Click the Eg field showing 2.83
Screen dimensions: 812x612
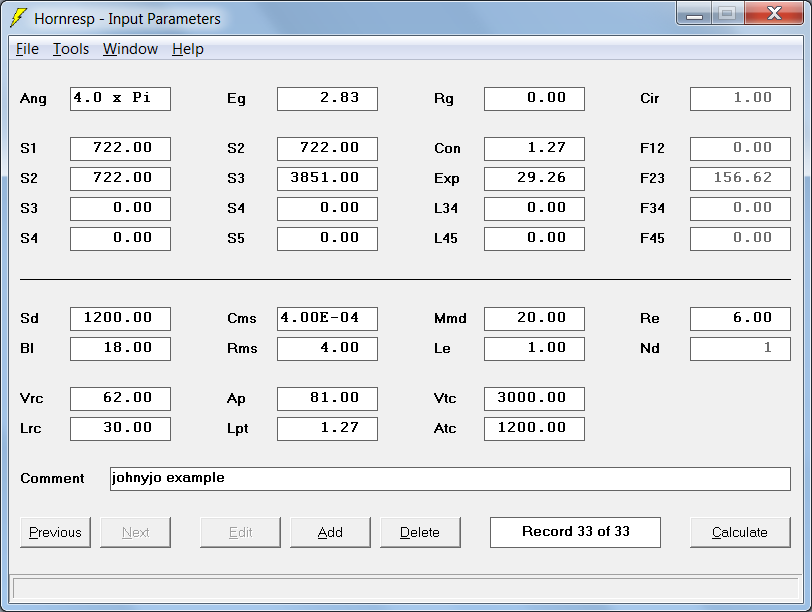click(327, 99)
